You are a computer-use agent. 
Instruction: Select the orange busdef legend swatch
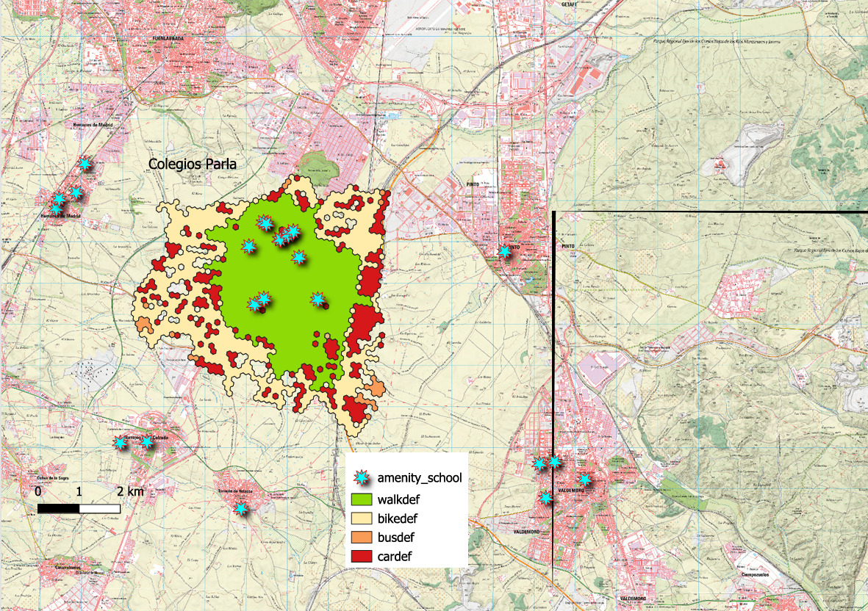pyautogui.click(x=362, y=538)
